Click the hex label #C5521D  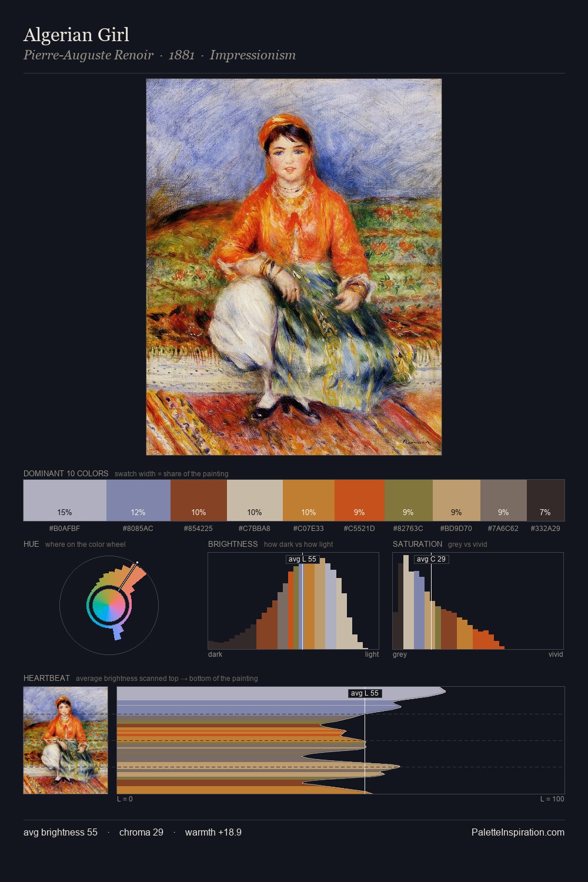point(359,529)
